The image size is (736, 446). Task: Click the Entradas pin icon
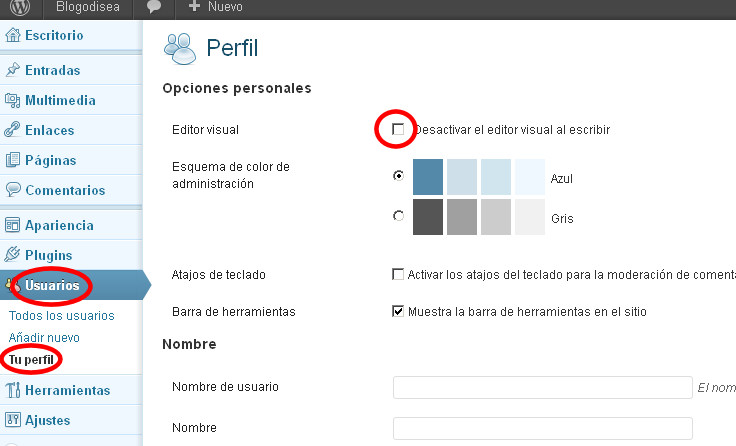coord(13,71)
